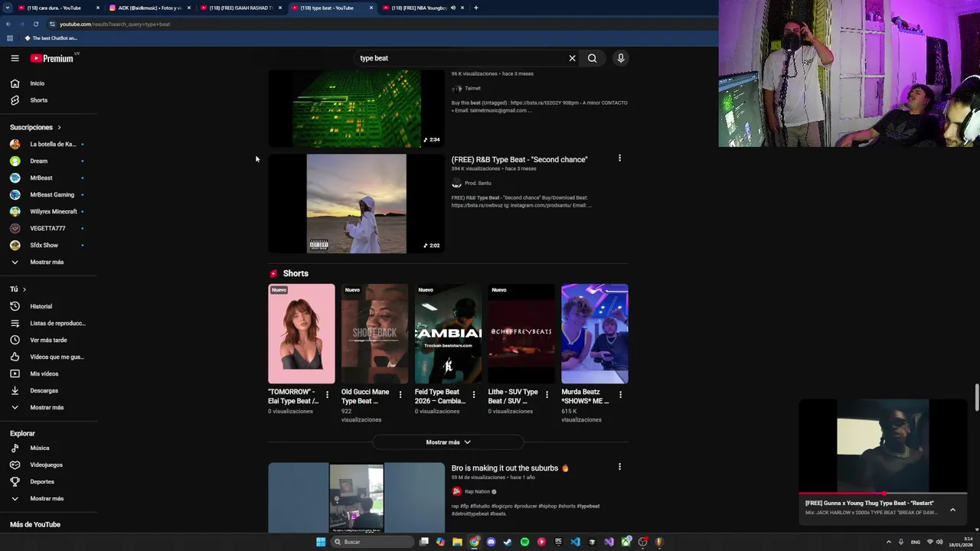
Task: Reload the page
Action: 35,24
